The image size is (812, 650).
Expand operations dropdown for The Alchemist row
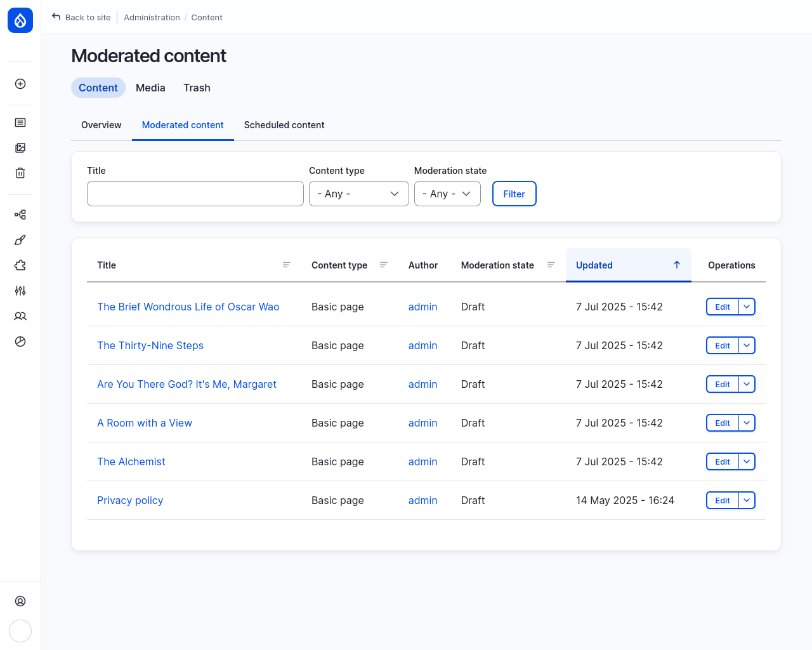click(x=746, y=461)
